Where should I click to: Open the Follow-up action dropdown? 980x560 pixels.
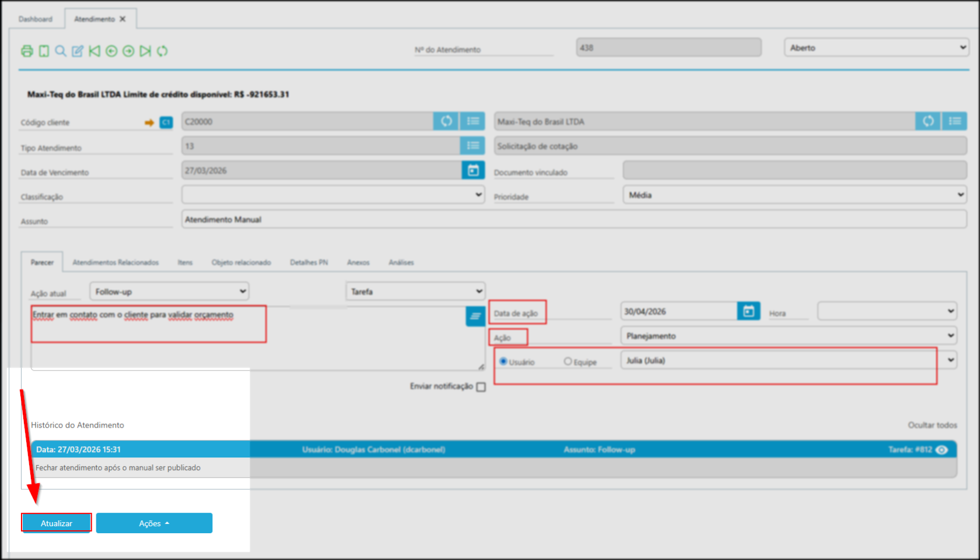170,292
